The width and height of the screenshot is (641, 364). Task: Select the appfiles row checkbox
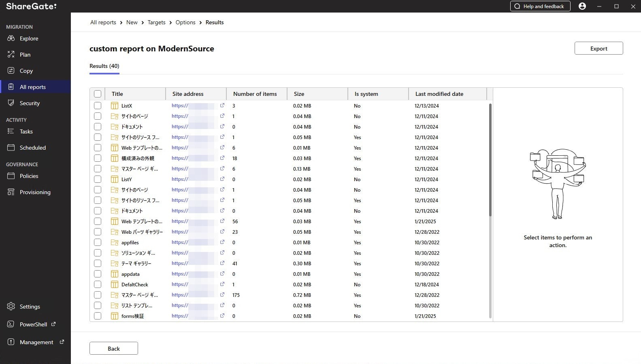pos(98,242)
